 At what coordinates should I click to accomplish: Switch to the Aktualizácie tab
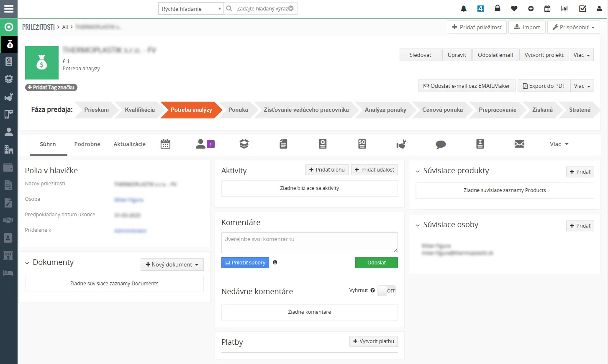tap(130, 144)
